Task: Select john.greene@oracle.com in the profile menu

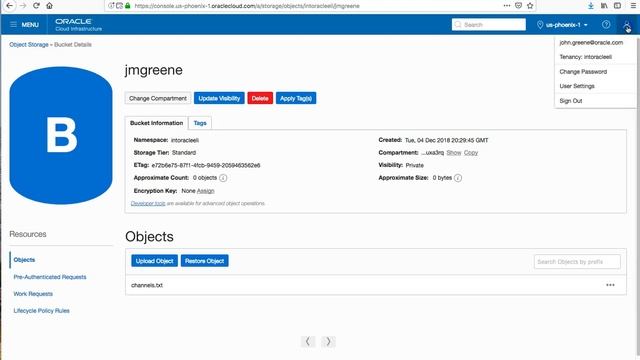Action: tap(591, 42)
